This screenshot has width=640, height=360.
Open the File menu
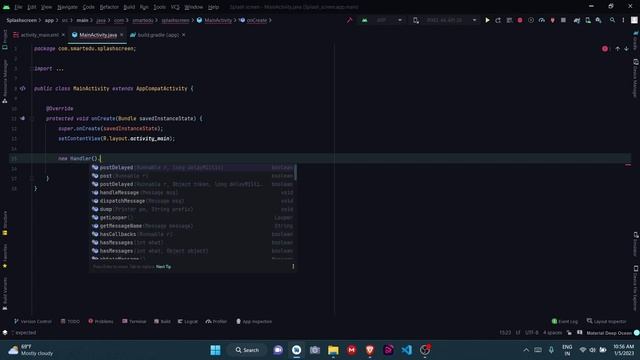[18, 7]
